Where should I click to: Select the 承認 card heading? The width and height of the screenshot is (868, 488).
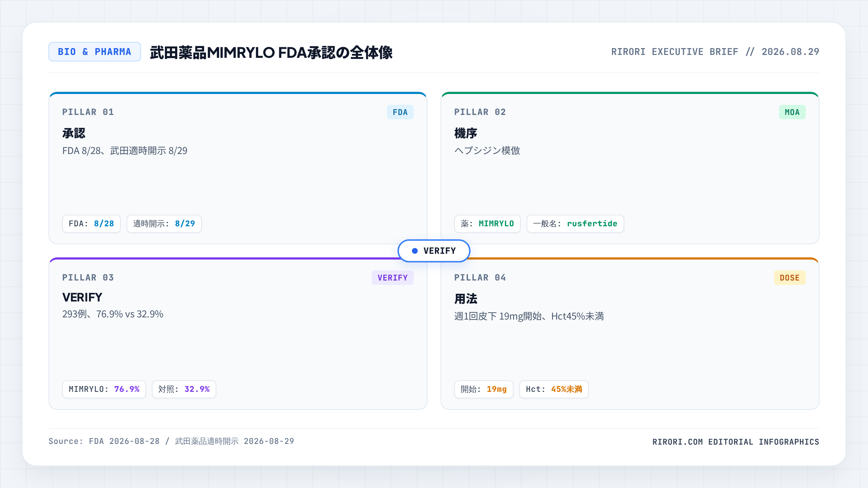pos(74,133)
